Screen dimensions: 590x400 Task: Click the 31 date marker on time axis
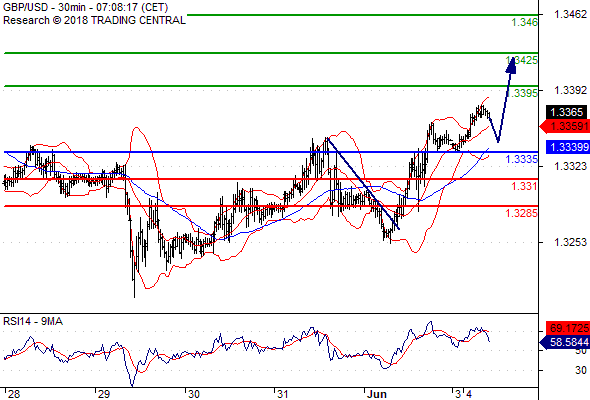pyautogui.click(x=283, y=394)
